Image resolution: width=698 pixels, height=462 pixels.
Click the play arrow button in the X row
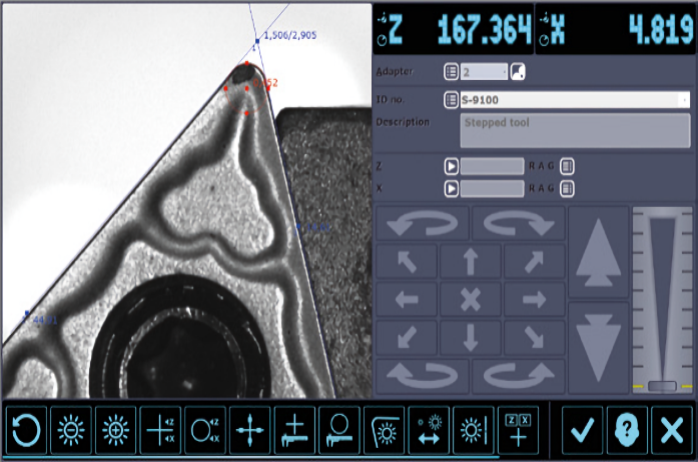(x=451, y=189)
